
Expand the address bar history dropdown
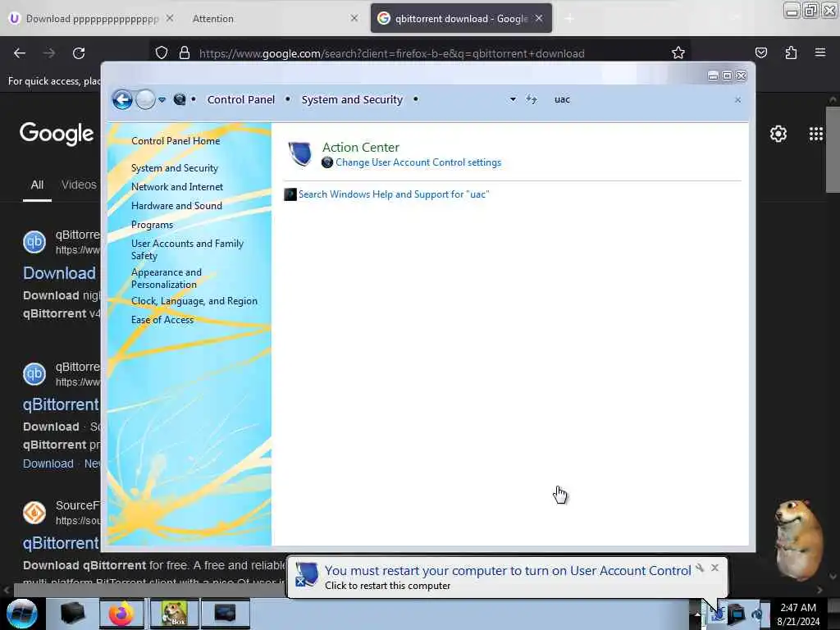click(x=513, y=99)
